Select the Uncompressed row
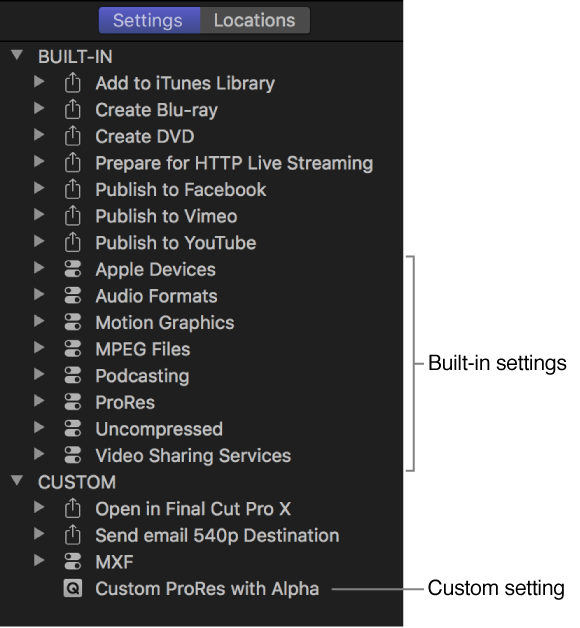This screenshot has height=628, width=580. (x=201, y=429)
